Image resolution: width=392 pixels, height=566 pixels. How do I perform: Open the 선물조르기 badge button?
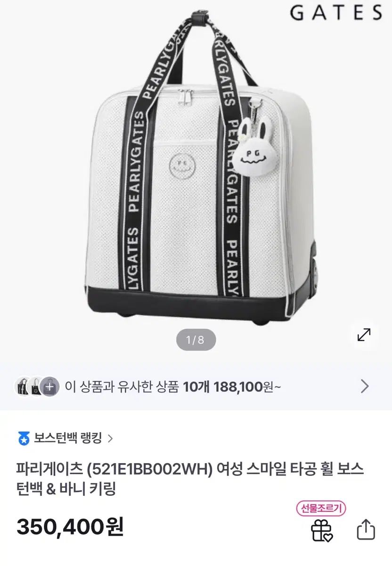click(x=321, y=508)
